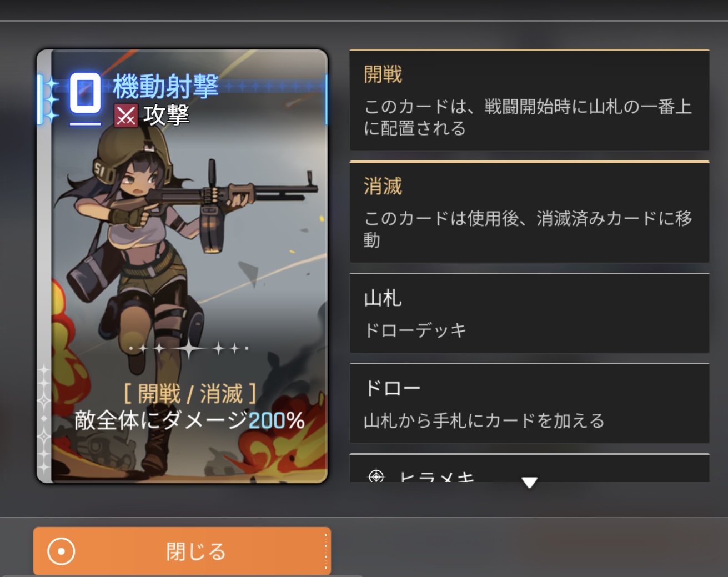
Task: Select the ドロー glossary entry
Action: click(530, 403)
